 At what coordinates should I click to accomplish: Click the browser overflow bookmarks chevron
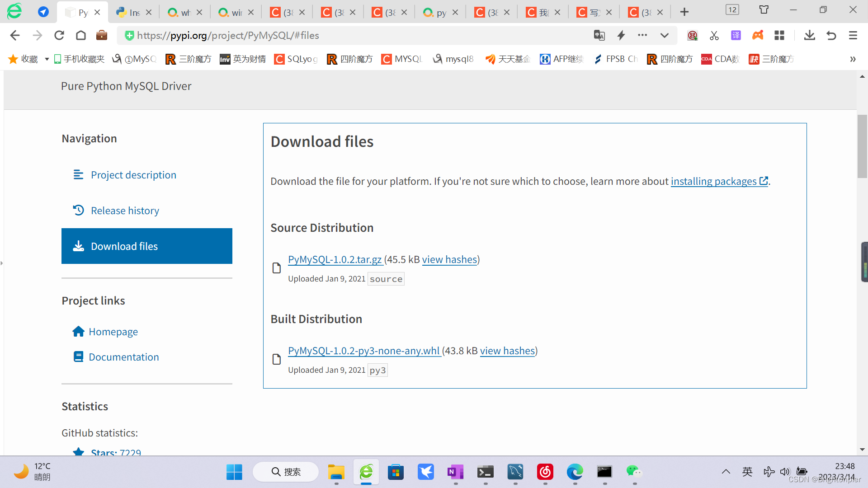pos(853,59)
